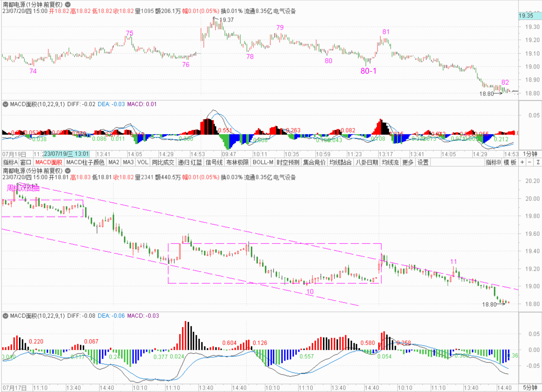Switch to the VOL indicator tab
This screenshot has height=392, width=542.
143,162
